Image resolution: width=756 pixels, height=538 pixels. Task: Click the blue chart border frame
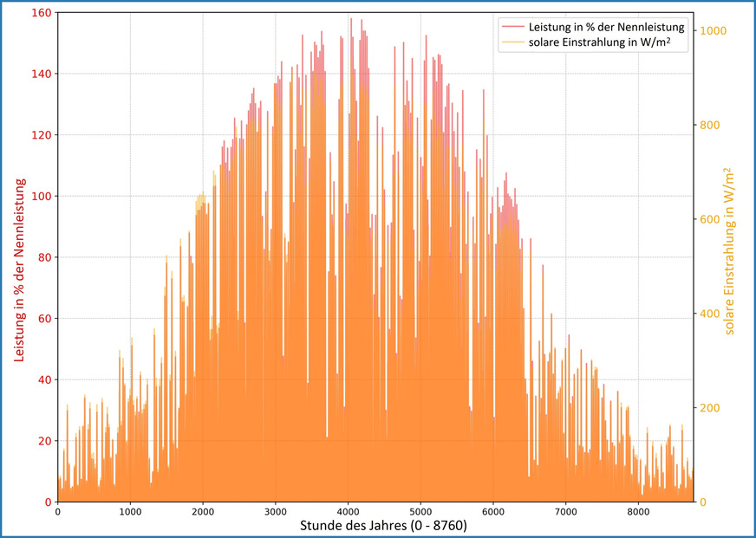click(378, 3)
